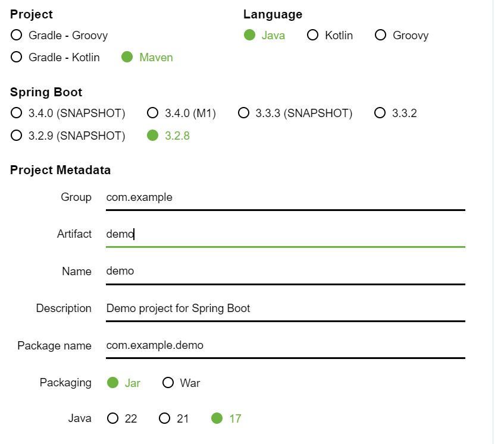Choose Java version 22
The width and height of the screenshot is (504, 444).
click(x=112, y=418)
